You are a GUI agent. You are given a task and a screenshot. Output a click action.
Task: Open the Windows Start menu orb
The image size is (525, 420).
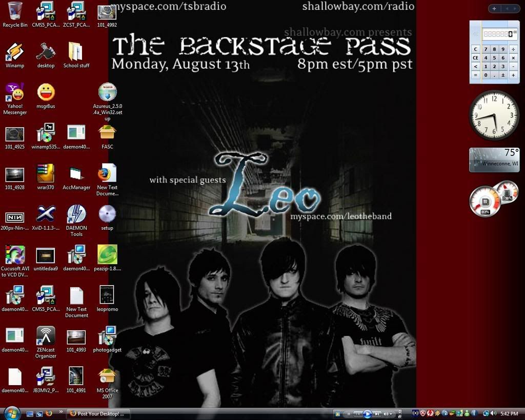coord(11,413)
